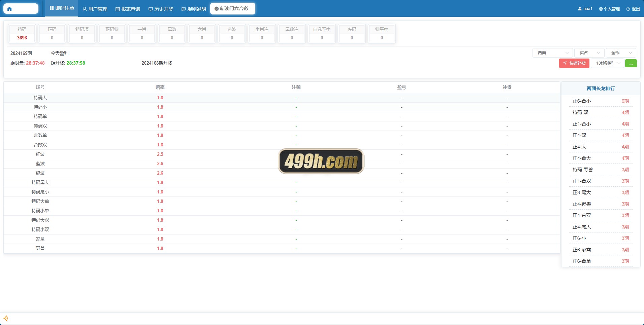Viewport: 644px width, 325px height.
Task: Click the 正6-家禽 ranking entry
Action: 601,250
